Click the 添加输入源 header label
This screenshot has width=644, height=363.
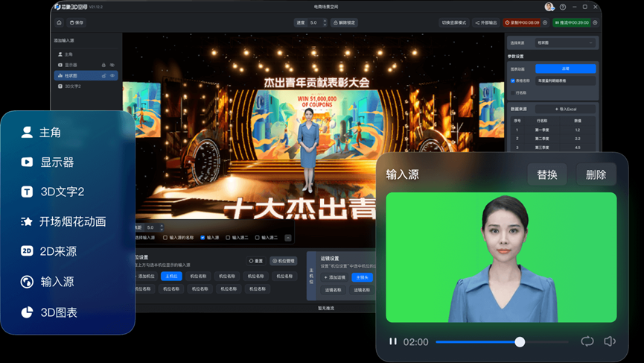click(x=64, y=41)
